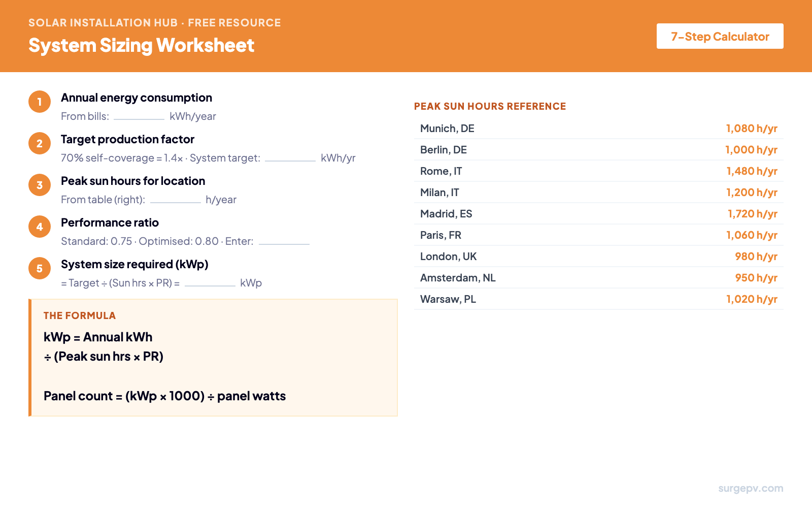The height and width of the screenshot is (508, 812).
Task: Click the h/year blank in step 3
Action: tap(176, 201)
